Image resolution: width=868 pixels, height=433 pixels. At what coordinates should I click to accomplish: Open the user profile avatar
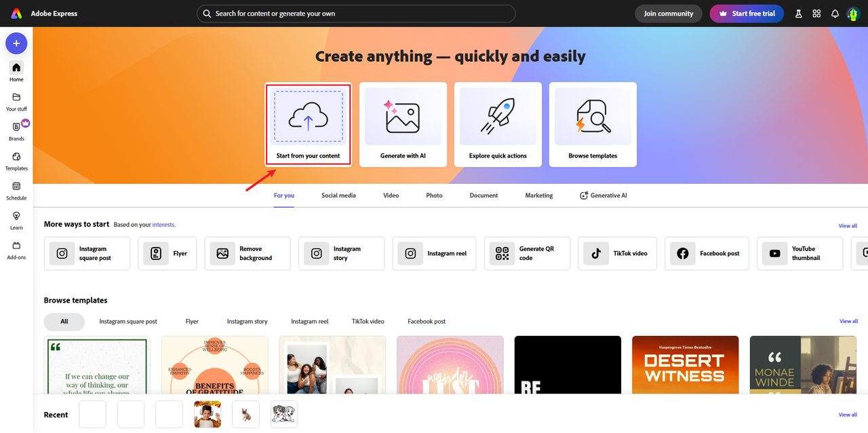[853, 14]
